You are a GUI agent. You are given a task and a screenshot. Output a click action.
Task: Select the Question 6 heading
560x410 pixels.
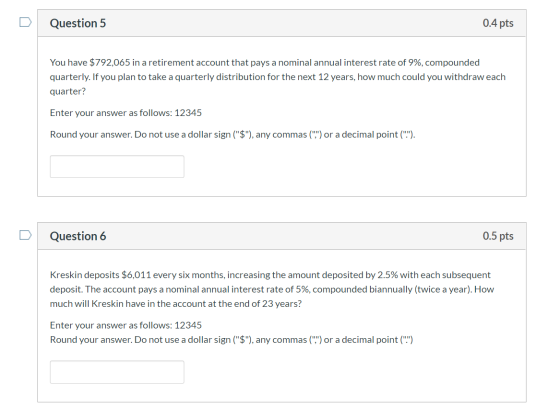(78, 236)
